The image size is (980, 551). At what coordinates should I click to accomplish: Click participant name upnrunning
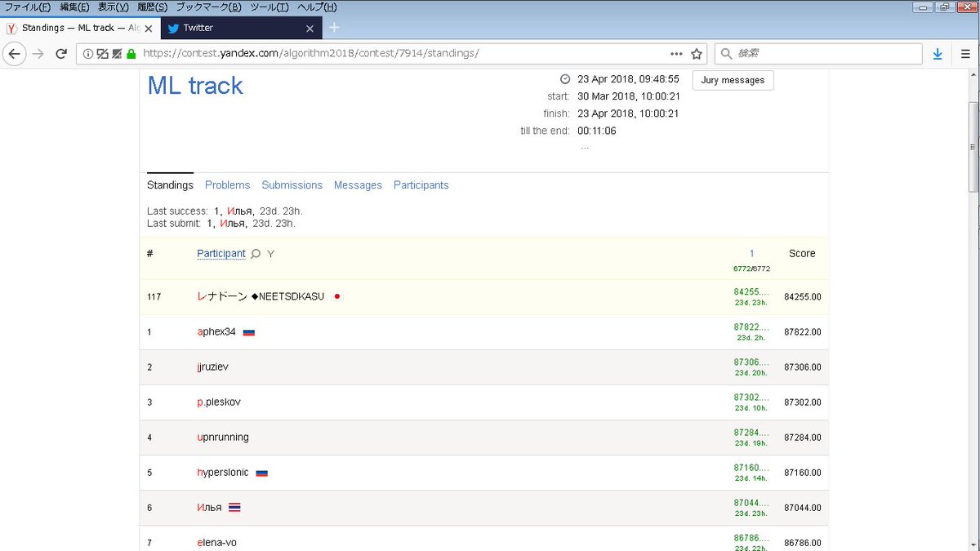223,438
